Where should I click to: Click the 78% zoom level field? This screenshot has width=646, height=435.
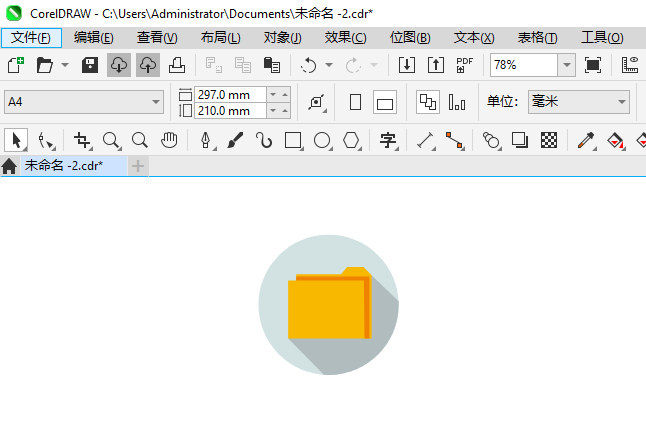click(524, 65)
